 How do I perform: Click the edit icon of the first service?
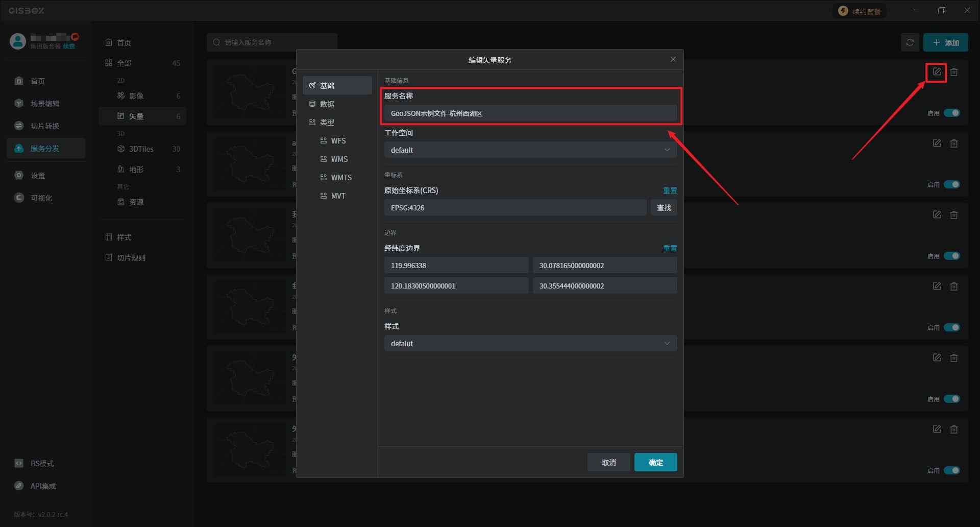point(937,72)
